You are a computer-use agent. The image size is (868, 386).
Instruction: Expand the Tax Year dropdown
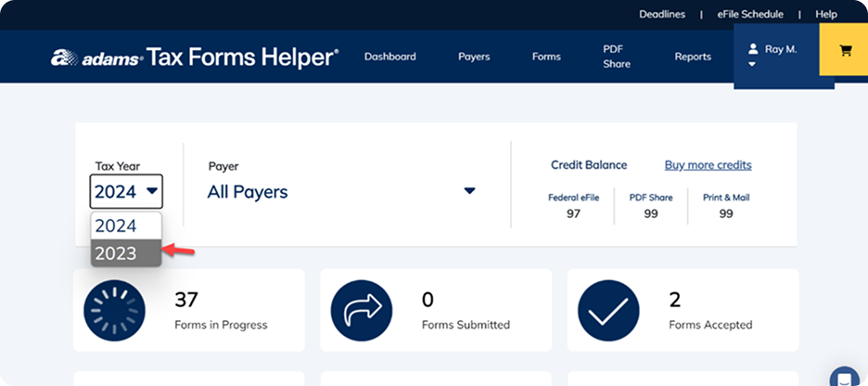(x=126, y=192)
